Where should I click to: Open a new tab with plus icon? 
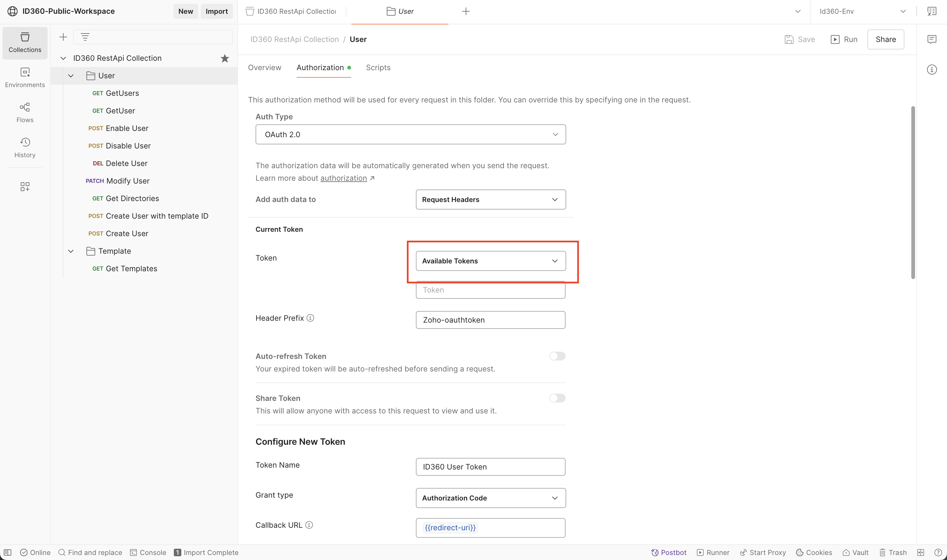pos(466,11)
